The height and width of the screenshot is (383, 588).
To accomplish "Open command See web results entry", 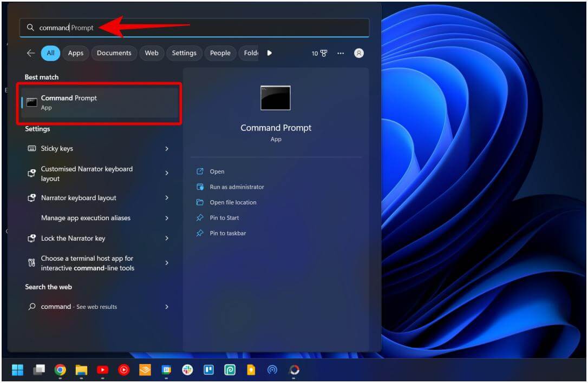I will click(x=100, y=307).
